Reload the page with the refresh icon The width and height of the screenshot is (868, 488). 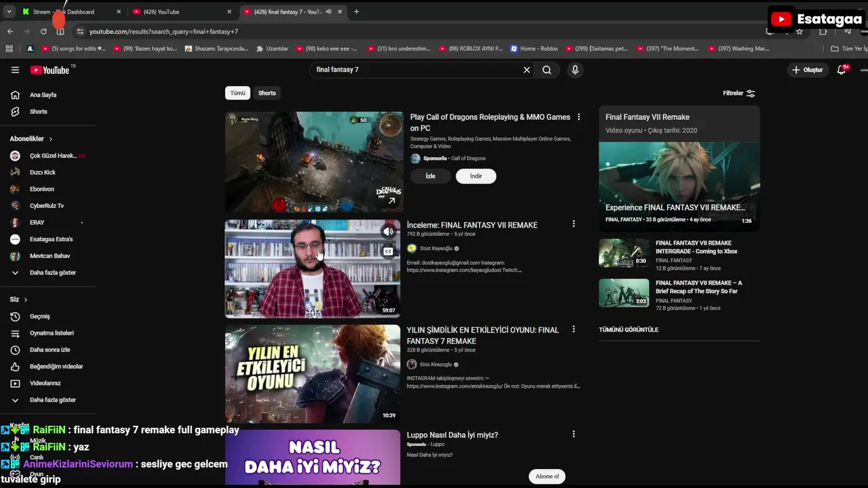43,31
